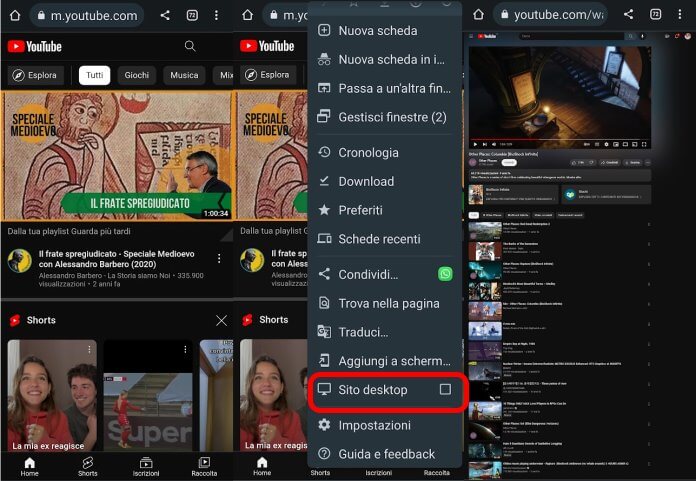Open the settings gear in the desktop video player
The image size is (696, 481).
pyautogui.click(x=606, y=144)
